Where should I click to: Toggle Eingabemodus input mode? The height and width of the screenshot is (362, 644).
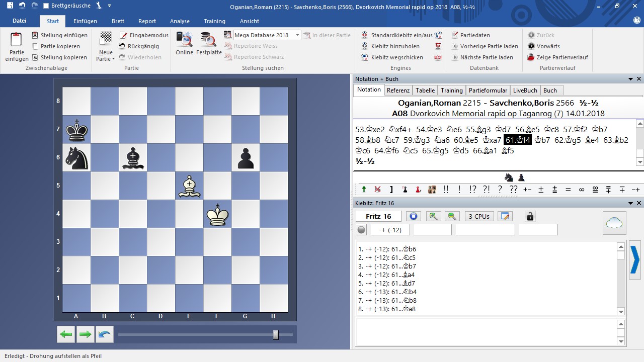tap(144, 35)
